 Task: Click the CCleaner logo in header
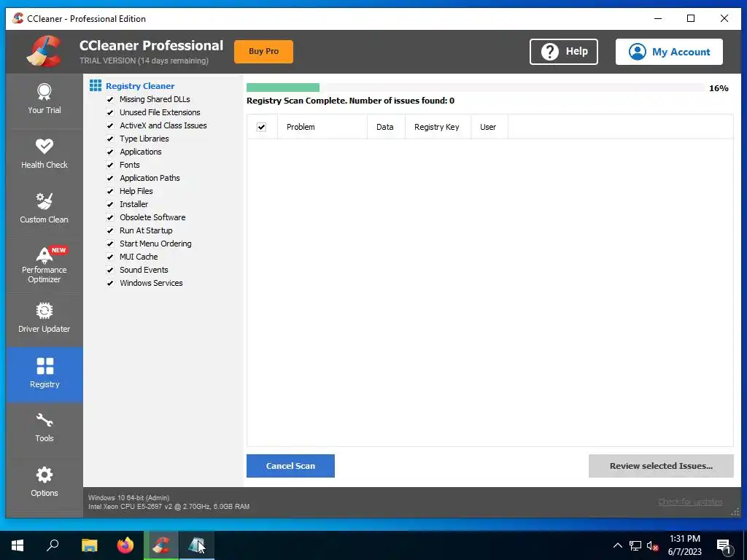44,52
